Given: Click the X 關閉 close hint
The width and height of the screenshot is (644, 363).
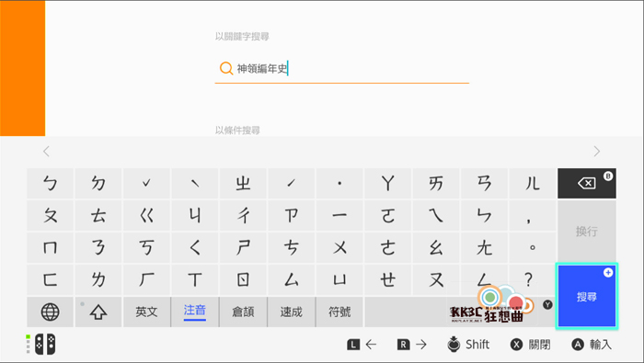Looking at the screenshot, I should coord(530,345).
